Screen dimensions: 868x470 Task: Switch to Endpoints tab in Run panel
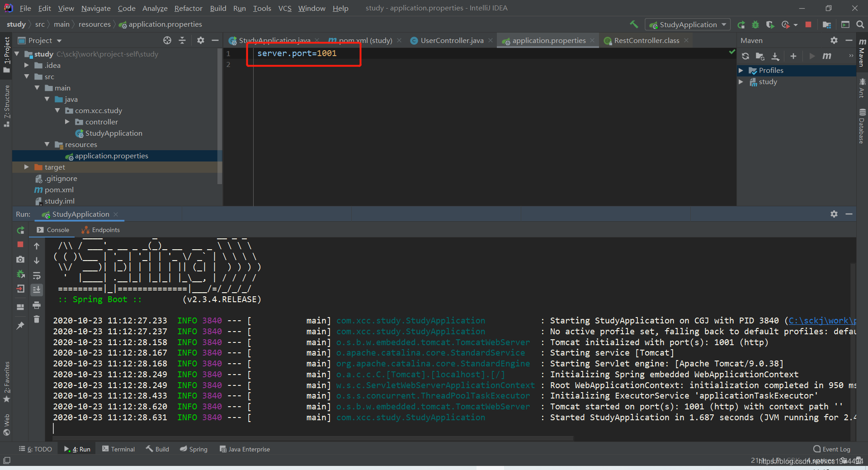coord(100,230)
